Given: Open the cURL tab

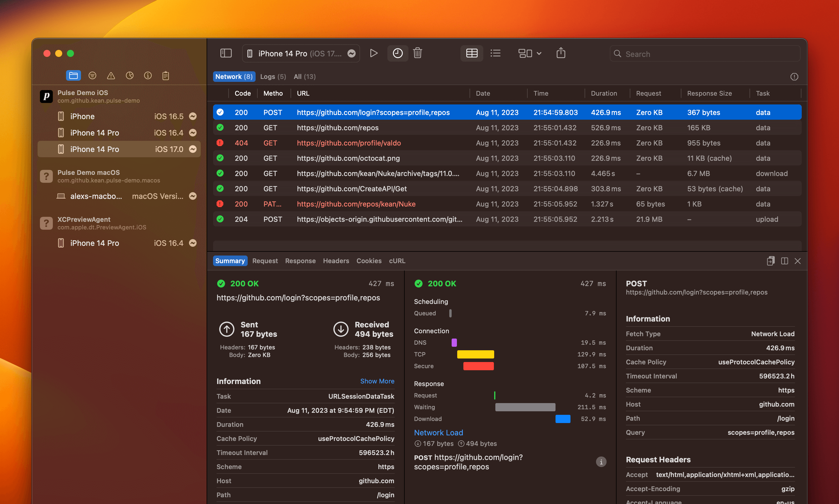Looking at the screenshot, I should [397, 261].
